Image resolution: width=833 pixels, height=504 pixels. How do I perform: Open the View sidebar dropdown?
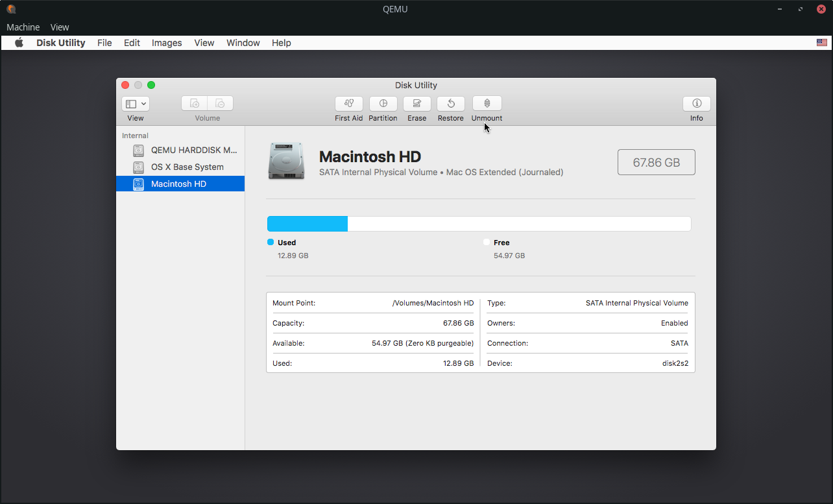tap(136, 104)
